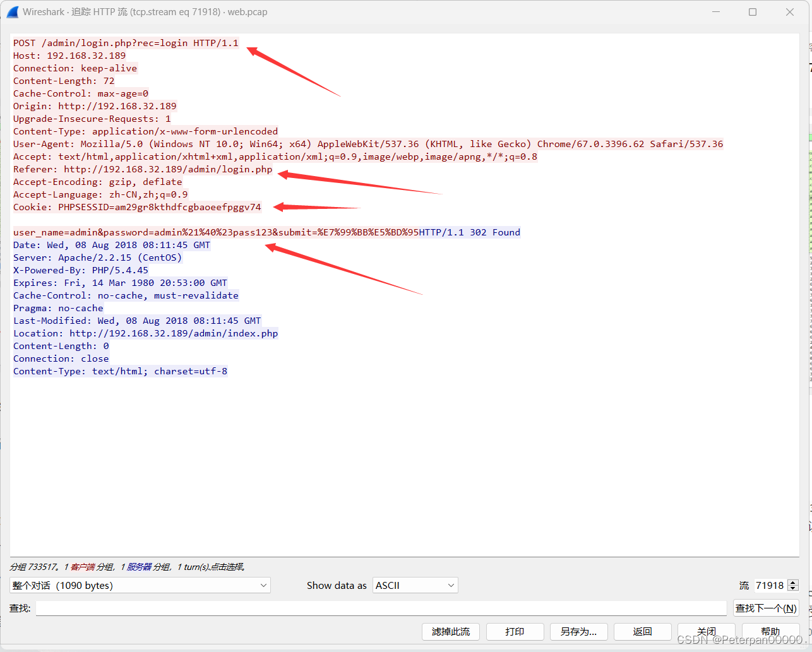Screen dimensions: 812x652
Task: Click the 查找下一个(N) button
Action: [766, 608]
